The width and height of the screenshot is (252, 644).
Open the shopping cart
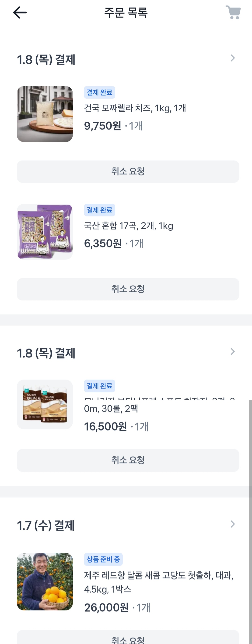tap(233, 12)
